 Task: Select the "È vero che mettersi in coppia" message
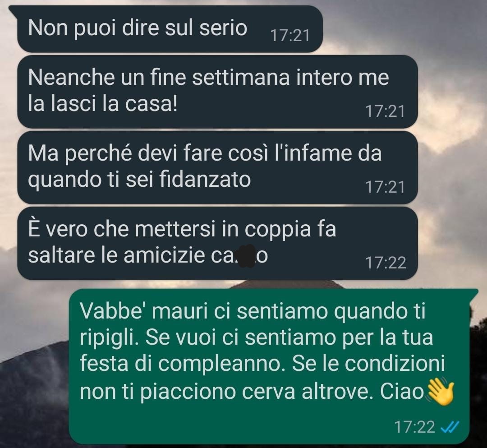pyautogui.click(x=217, y=243)
